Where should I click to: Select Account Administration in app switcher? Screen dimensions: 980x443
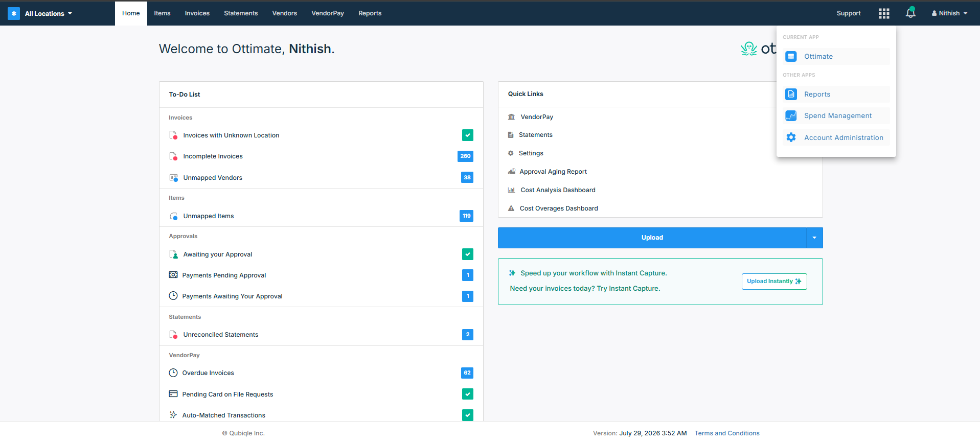point(837,137)
